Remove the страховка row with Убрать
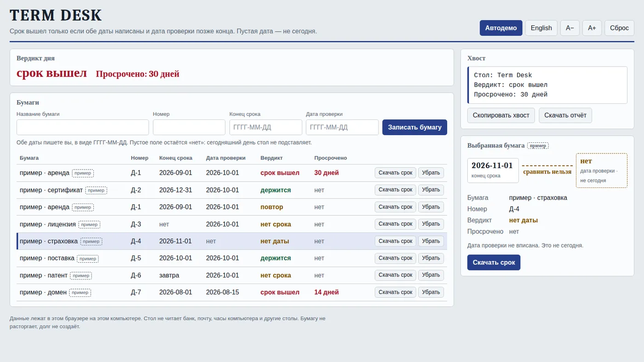Screen dimensions: 644x362 coord(431,241)
